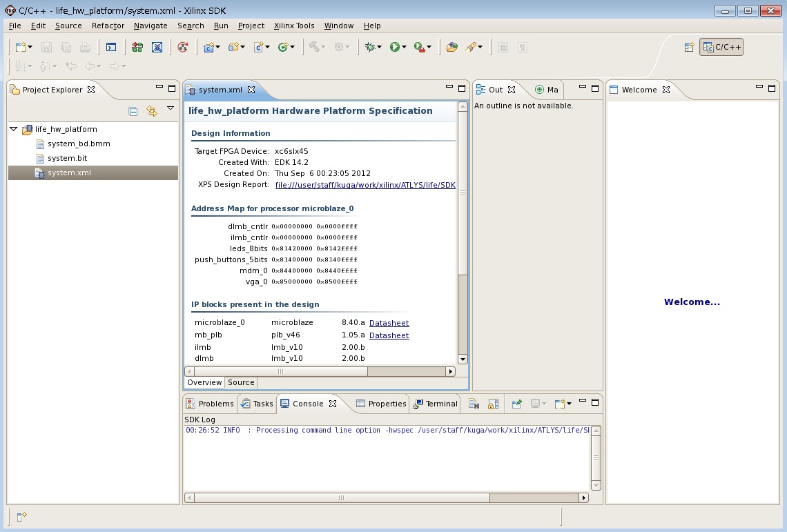Open the Xilinx Tools menu
The height and width of the screenshot is (532, 787).
(294, 26)
